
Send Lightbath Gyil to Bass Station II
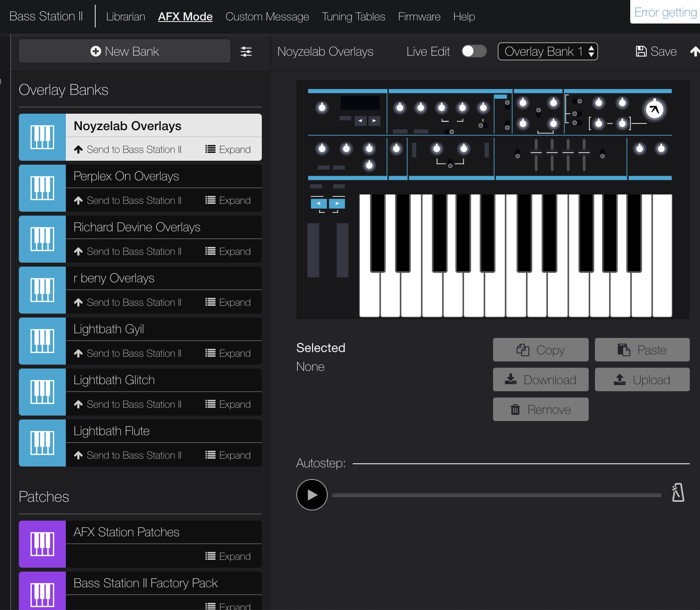click(x=128, y=353)
